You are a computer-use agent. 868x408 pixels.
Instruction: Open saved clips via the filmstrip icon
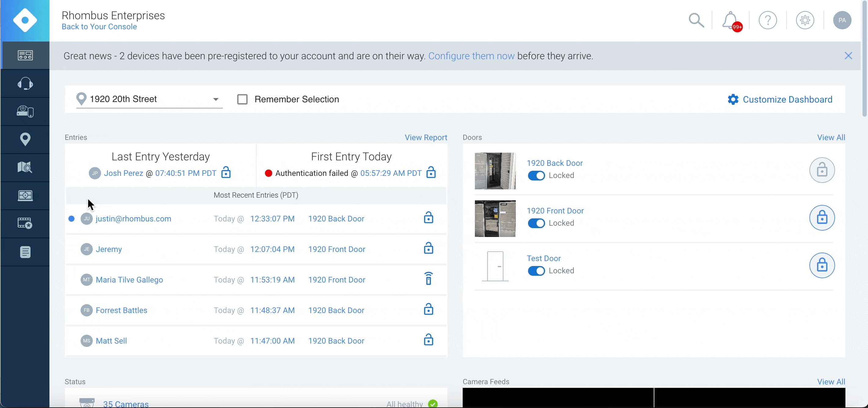(25, 223)
